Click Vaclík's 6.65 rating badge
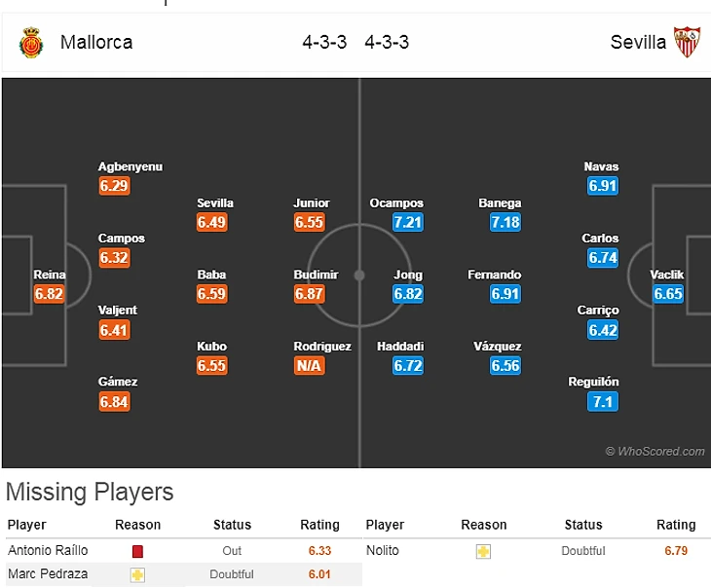711x588 pixels. point(668,294)
